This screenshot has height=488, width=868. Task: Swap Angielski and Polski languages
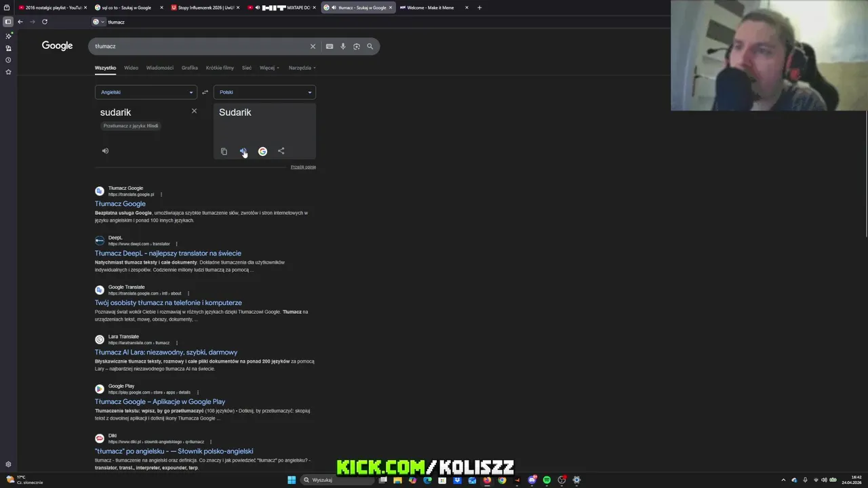click(x=205, y=92)
